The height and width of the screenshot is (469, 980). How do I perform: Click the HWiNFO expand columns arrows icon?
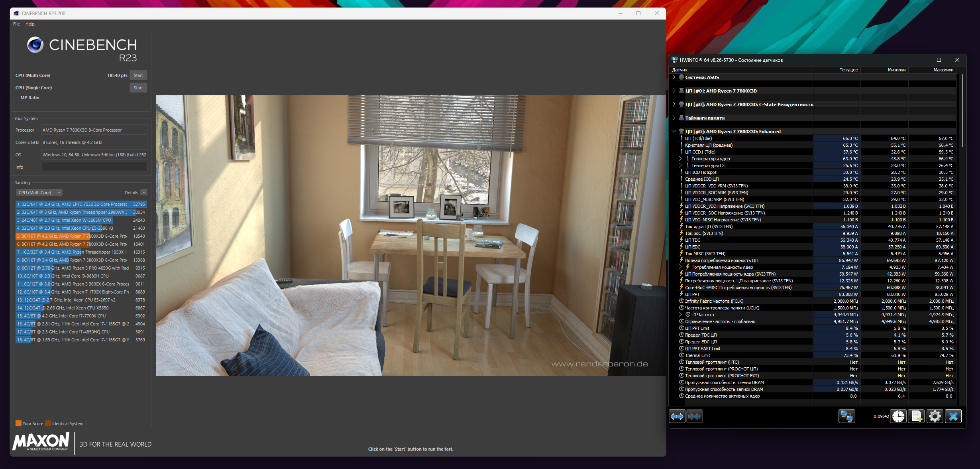[677, 416]
